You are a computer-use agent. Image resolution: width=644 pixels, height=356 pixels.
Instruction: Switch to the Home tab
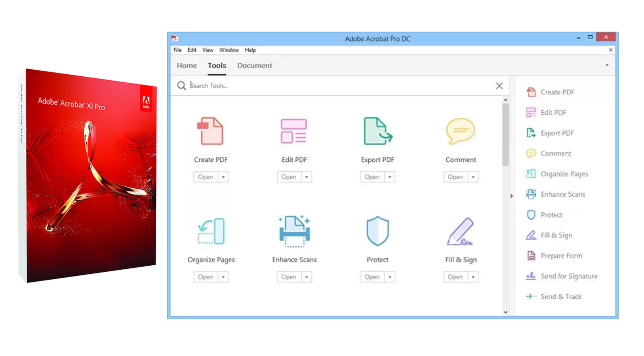coord(187,65)
